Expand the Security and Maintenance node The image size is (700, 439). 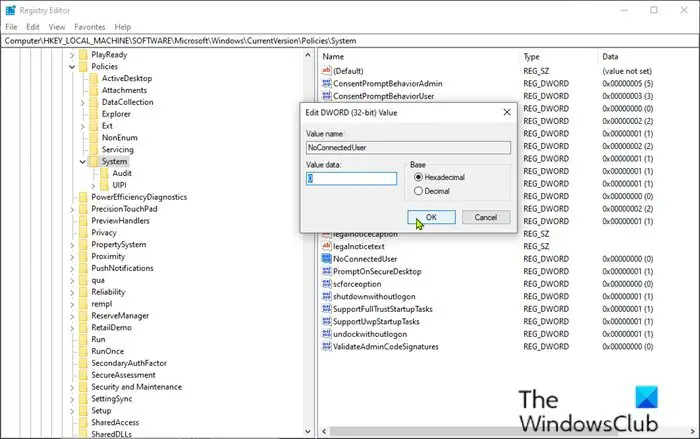(x=72, y=387)
